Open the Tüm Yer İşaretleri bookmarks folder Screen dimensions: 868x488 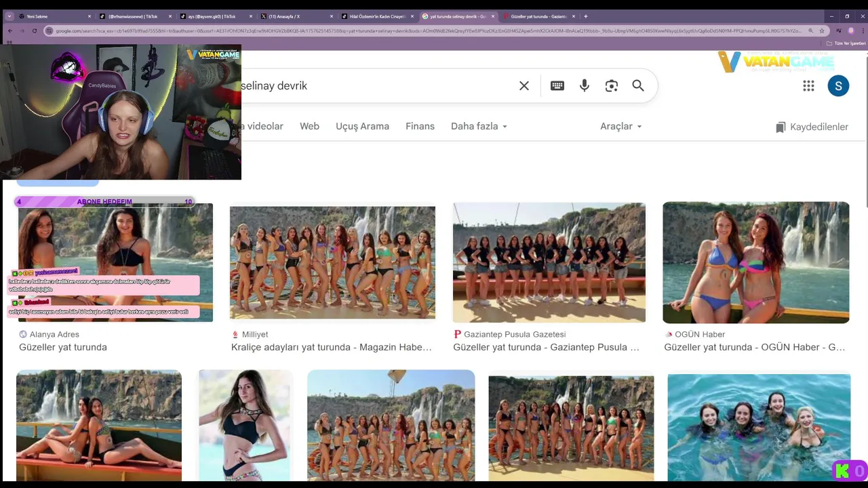click(846, 43)
